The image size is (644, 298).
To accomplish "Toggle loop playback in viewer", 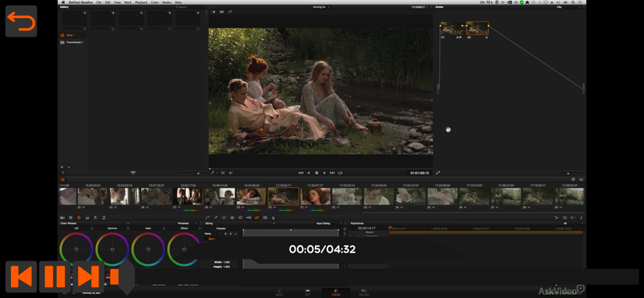I will click(x=340, y=173).
